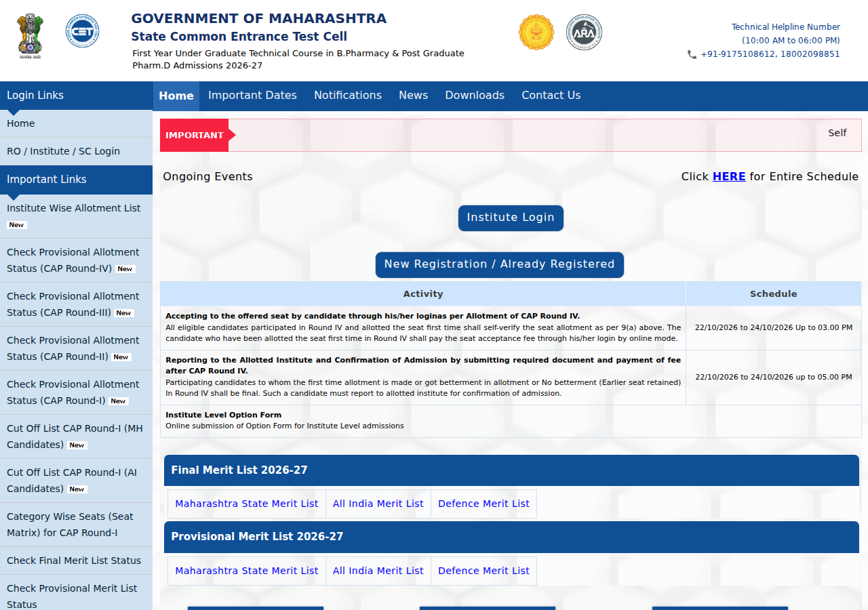Click the orange Maharashtra government seal
The height and width of the screenshot is (610, 868).
coord(536,33)
